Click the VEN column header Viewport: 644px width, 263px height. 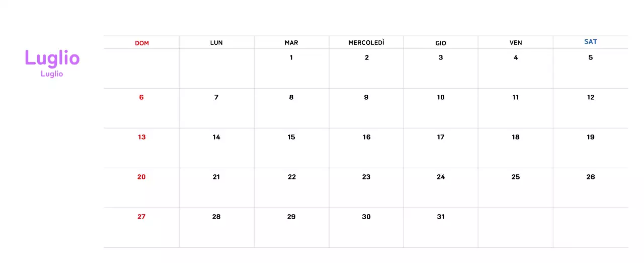(x=516, y=43)
